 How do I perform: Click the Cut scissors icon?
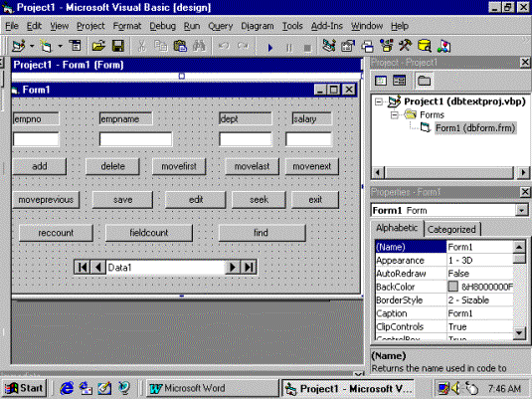(142, 46)
